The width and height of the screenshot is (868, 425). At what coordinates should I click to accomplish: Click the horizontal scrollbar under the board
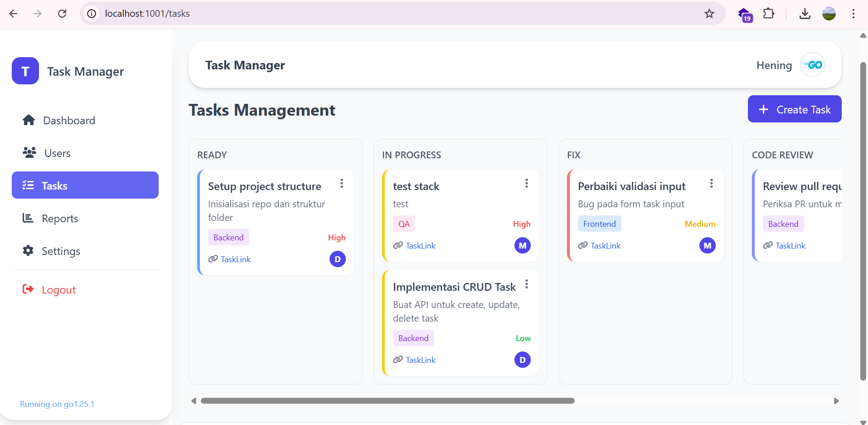click(388, 401)
